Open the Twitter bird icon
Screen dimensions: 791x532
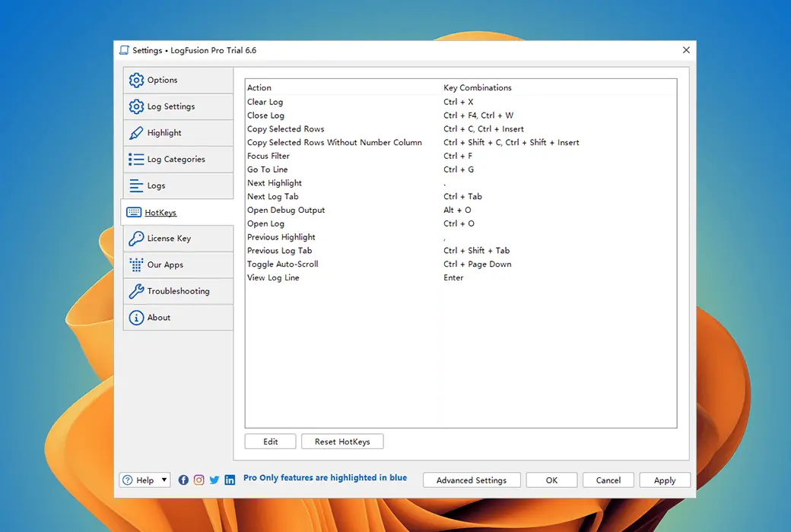point(214,480)
